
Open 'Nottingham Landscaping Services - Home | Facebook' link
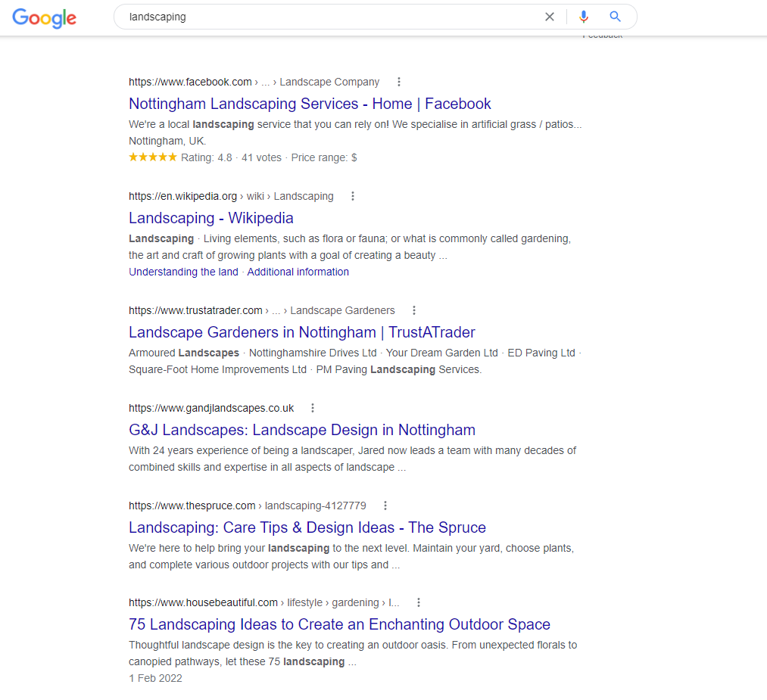310,104
